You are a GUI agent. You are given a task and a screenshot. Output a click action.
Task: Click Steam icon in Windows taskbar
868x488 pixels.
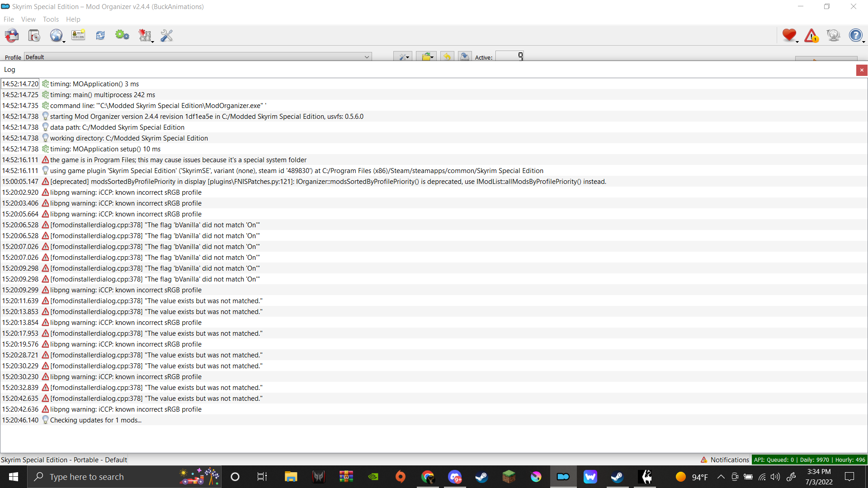coord(481,477)
